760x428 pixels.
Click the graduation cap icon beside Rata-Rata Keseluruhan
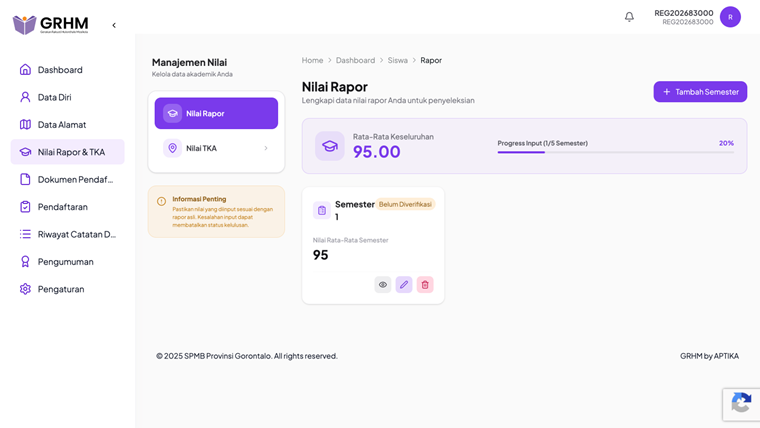(330, 146)
